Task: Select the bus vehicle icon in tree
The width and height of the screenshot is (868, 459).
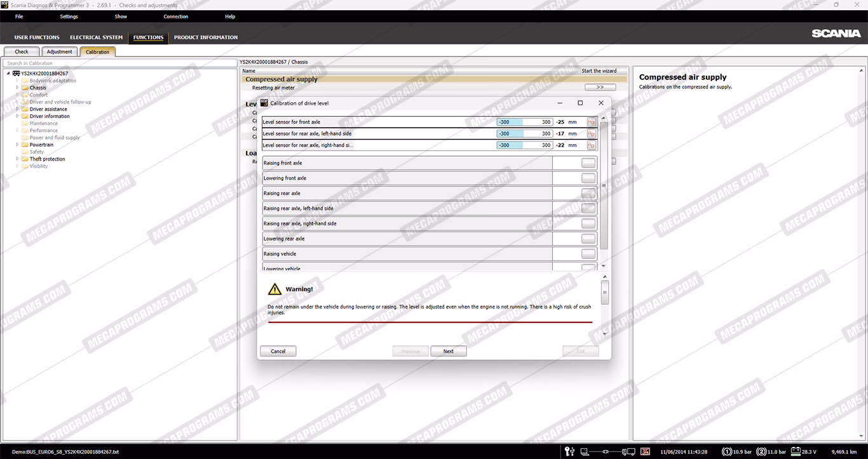Action: (x=16, y=74)
